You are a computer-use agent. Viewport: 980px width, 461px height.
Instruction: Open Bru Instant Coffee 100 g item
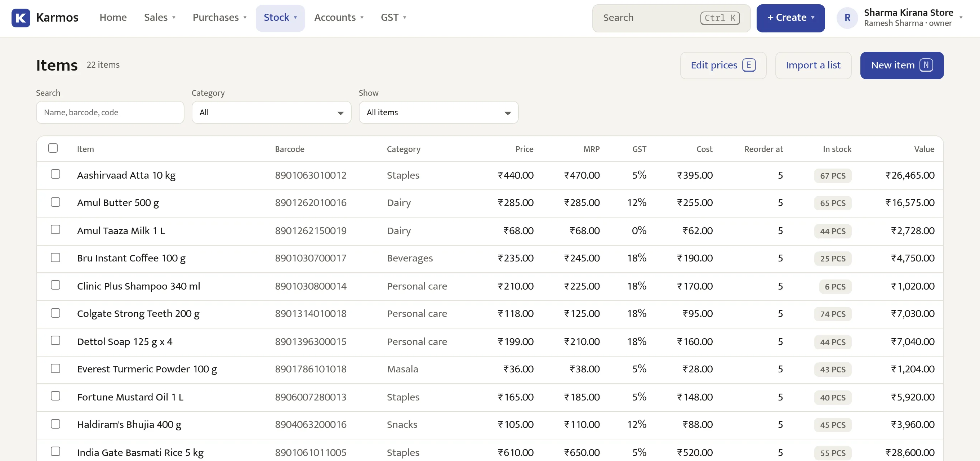pos(131,258)
